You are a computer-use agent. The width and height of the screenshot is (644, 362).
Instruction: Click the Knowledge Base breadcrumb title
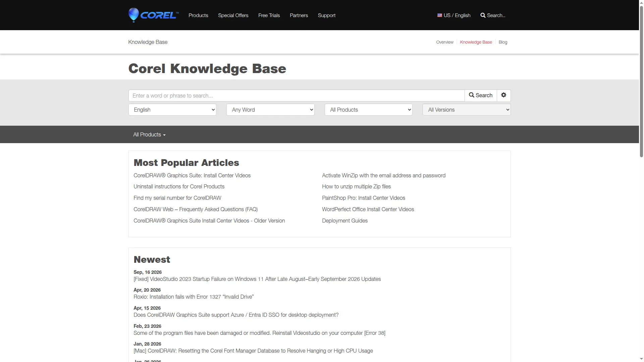148,42
